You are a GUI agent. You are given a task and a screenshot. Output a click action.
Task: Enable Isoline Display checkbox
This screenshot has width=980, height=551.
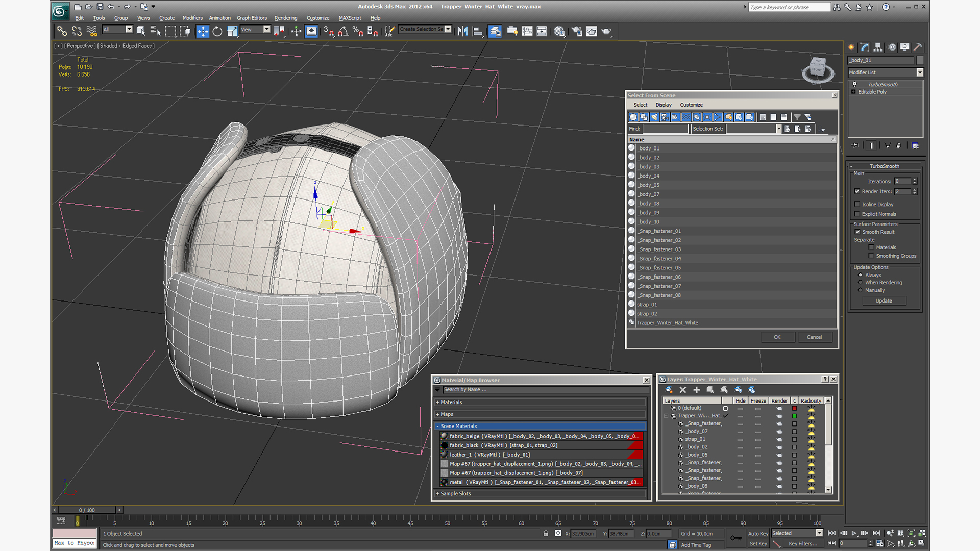(857, 204)
